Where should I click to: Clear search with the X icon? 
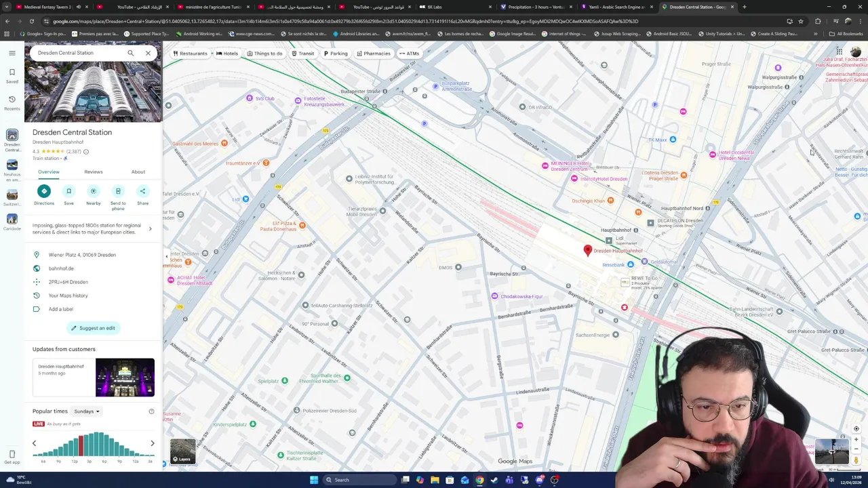148,53
